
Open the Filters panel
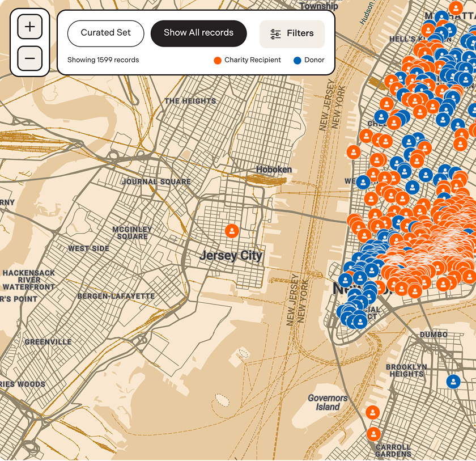pyautogui.click(x=292, y=33)
